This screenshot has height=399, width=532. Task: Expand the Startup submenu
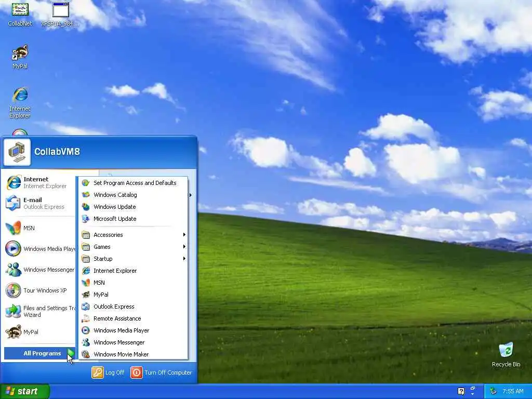134,259
